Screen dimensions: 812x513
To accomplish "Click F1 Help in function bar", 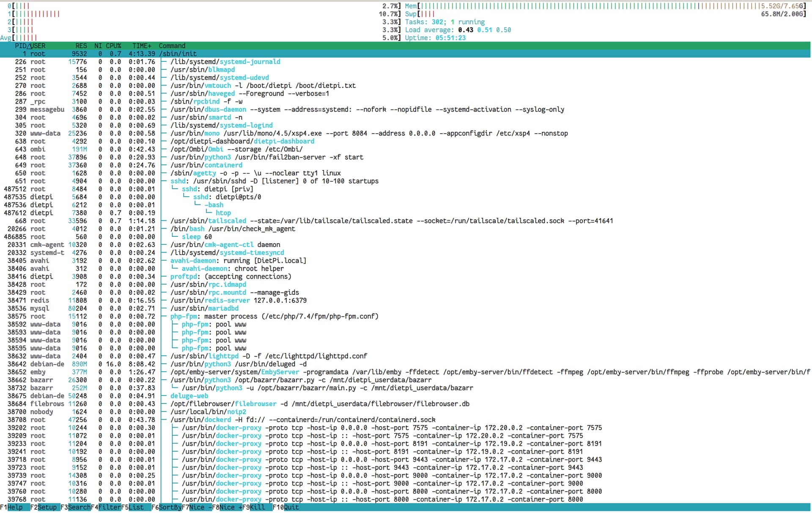I will [x=15, y=507].
